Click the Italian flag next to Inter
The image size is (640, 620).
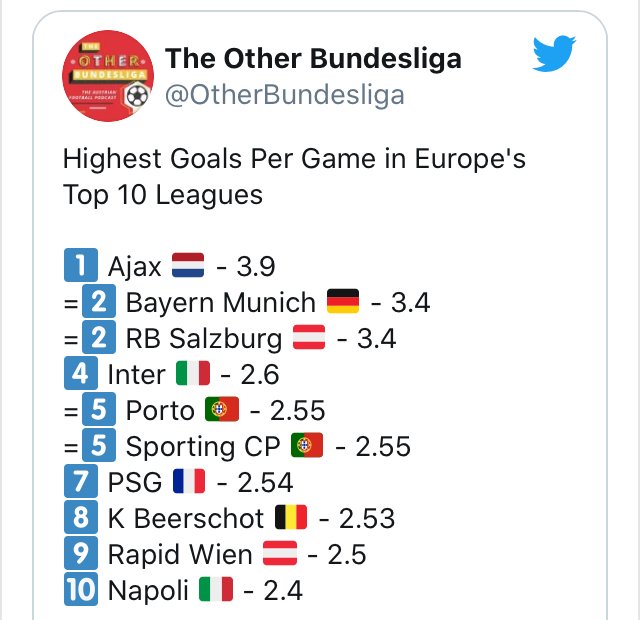[x=193, y=375]
